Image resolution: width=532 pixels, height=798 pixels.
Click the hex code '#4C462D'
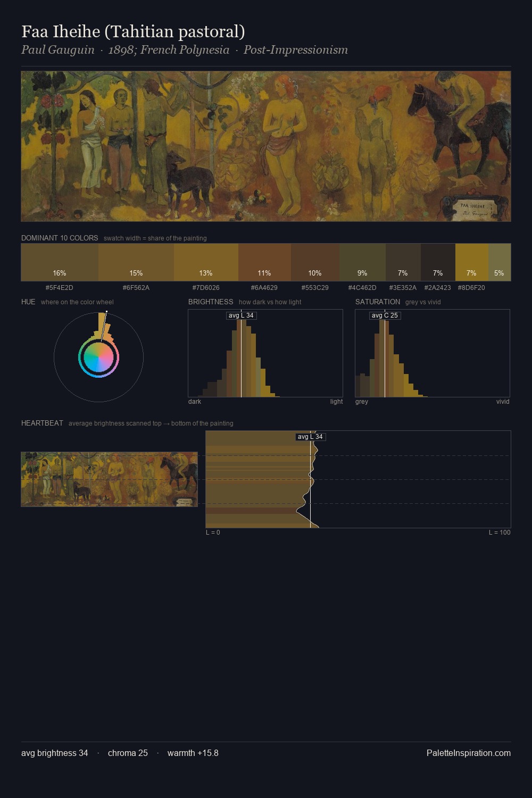tap(362, 288)
